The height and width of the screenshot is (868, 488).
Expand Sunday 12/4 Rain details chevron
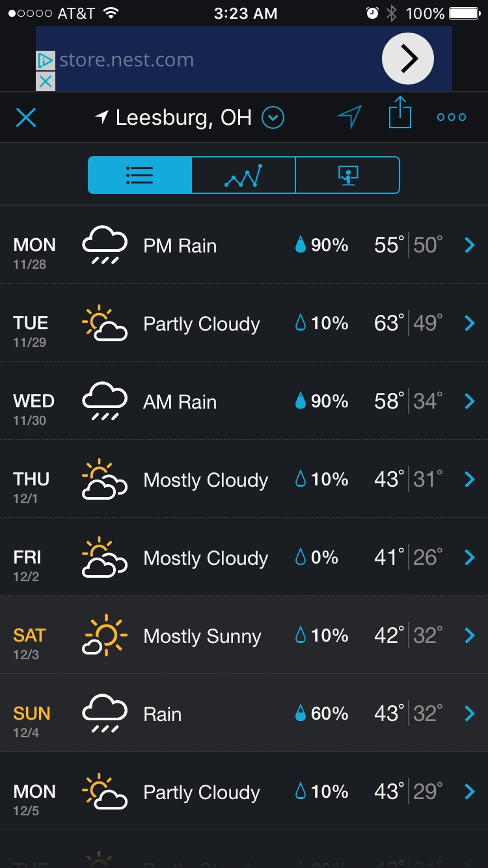click(x=470, y=714)
